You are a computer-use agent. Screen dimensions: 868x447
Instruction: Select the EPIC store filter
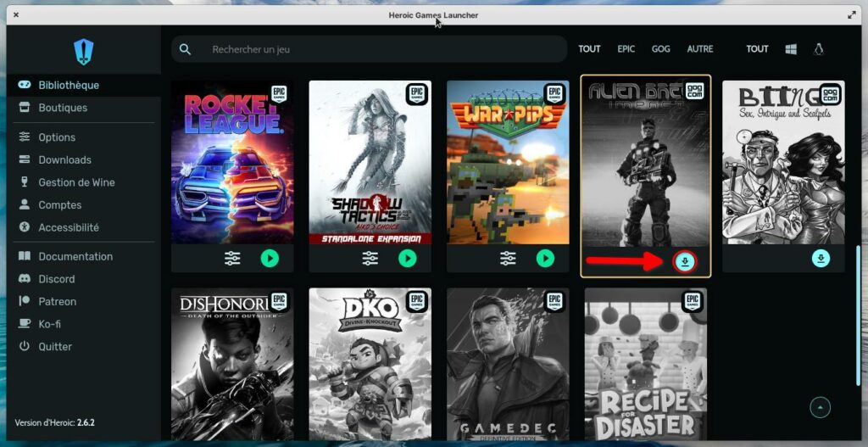pyautogui.click(x=626, y=49)
